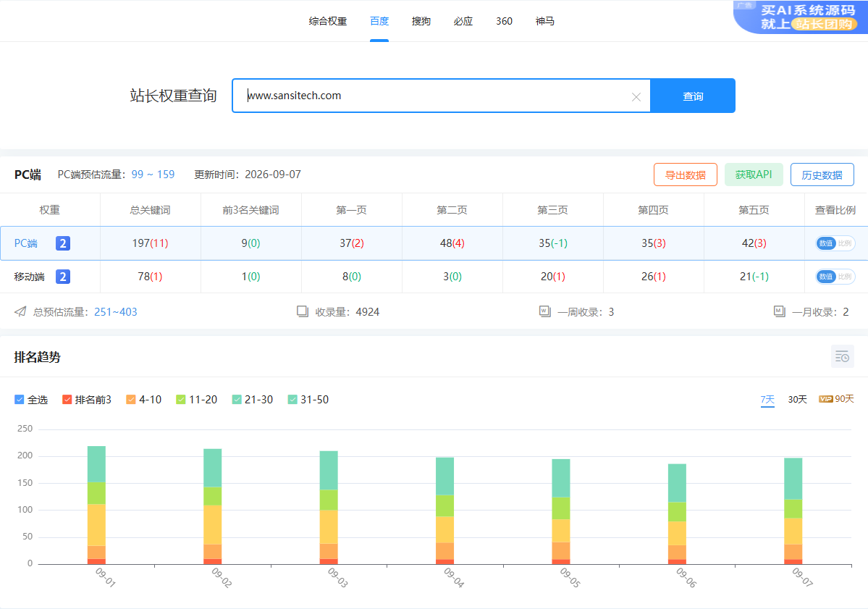Click PC第四页 value 35(3)
Viewport: 868px width, 609px height.
[x=654, y=243]
